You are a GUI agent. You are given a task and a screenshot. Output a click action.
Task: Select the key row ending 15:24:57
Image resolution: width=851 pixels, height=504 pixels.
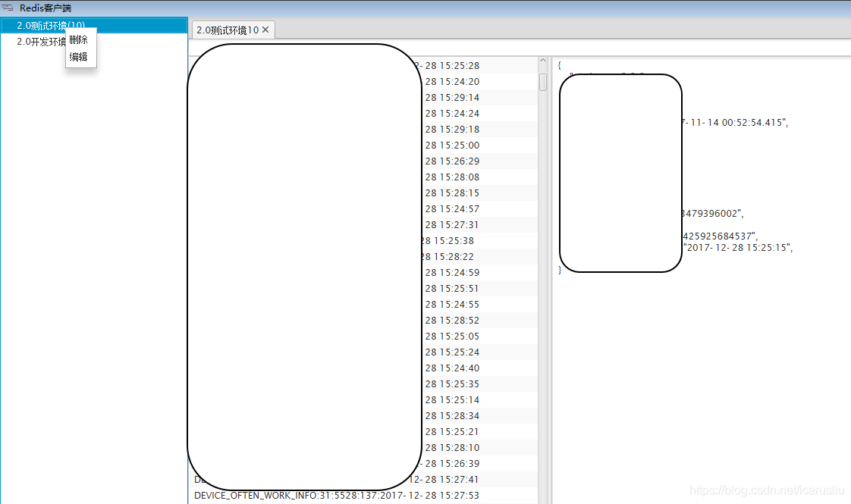(x=363, y=209)
